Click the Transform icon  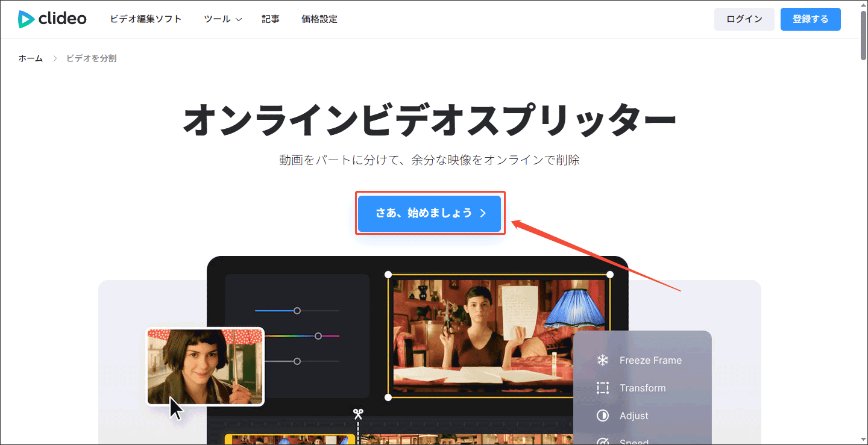[x=602, y=388]
